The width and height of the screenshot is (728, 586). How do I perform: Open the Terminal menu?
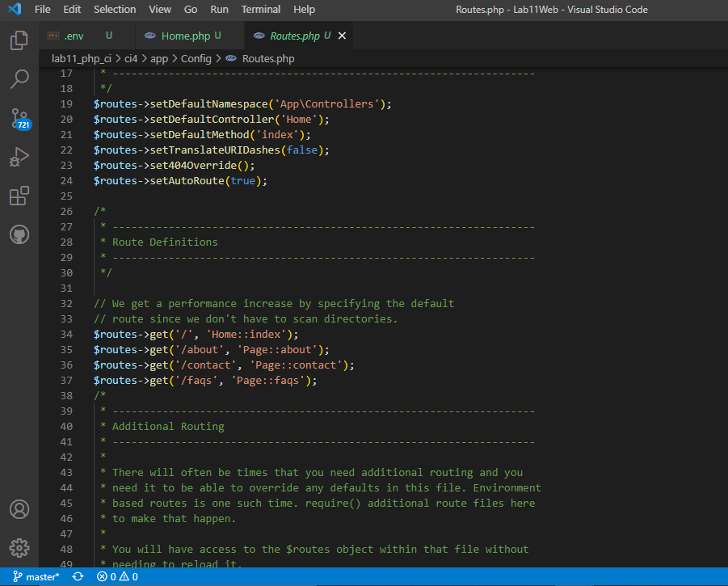tap(260, 10)
